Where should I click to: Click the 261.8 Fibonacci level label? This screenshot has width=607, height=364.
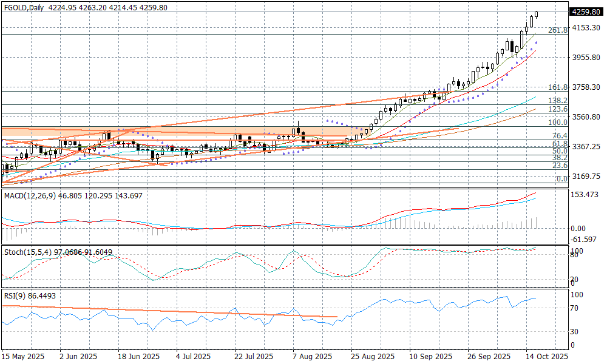click(557, 30)
